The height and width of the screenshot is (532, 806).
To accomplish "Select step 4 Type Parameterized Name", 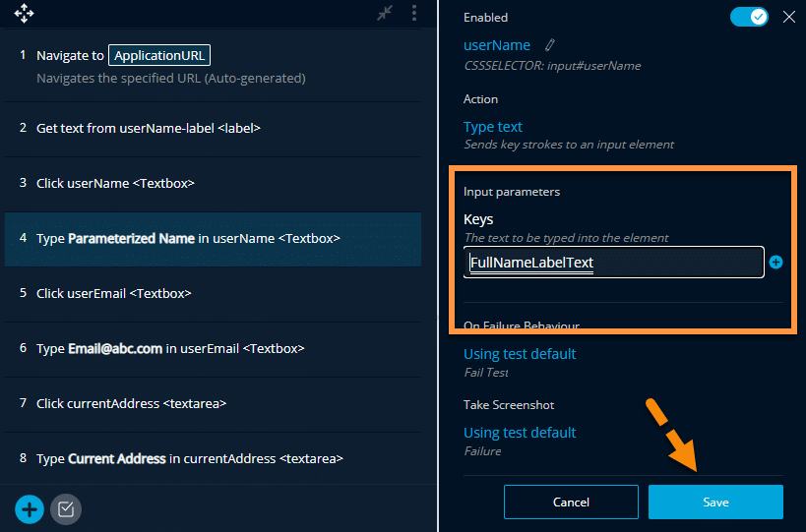I will [x=213, y=239].
